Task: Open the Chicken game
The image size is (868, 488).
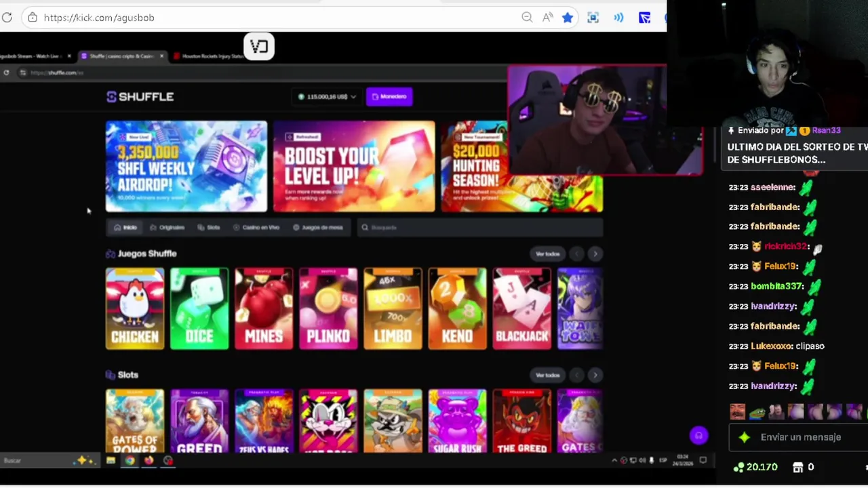Action: (135, 309)
